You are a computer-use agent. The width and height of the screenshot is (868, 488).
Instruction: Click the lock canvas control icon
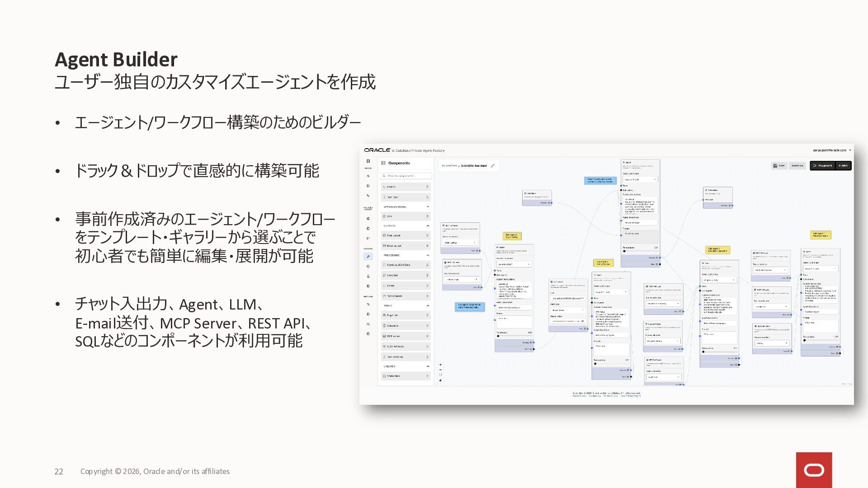pos(440,380)
